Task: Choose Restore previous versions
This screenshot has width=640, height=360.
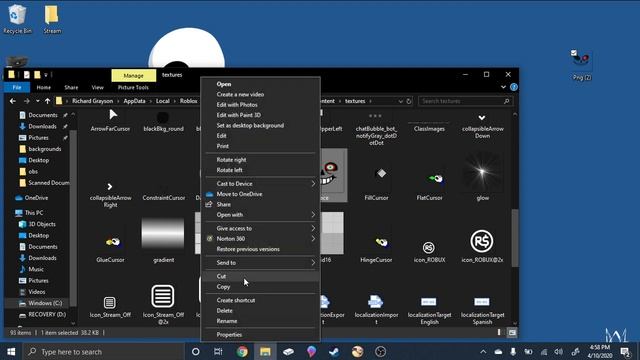Action: (248, 249)
